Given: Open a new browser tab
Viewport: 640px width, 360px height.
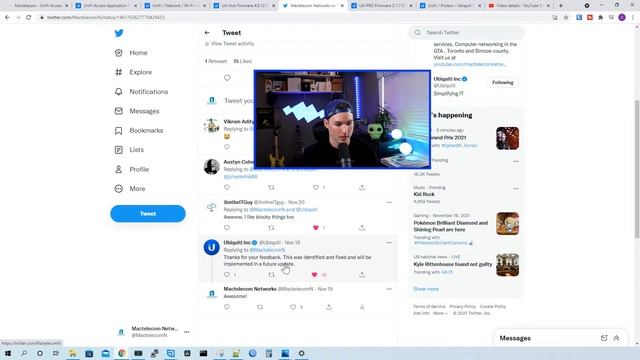Looking at the screenshot, I should [561, 6].
